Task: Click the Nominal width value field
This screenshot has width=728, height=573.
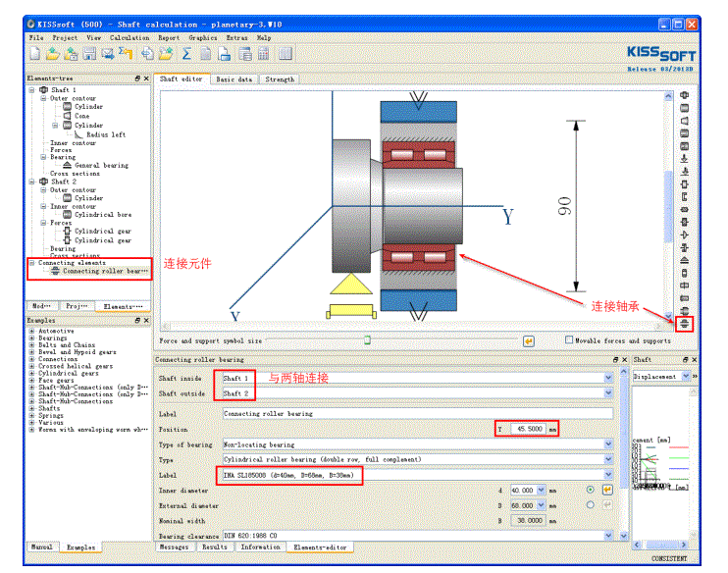Action: (x=529, y=521)
